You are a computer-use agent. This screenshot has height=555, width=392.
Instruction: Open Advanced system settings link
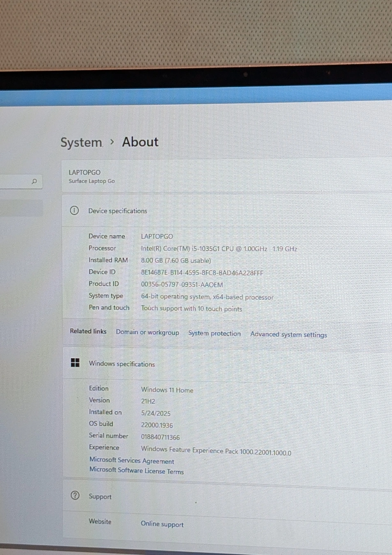point(289,335)
